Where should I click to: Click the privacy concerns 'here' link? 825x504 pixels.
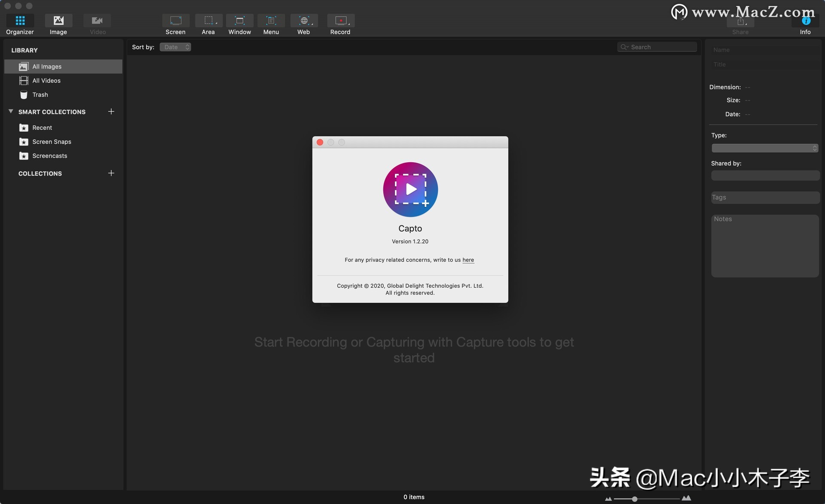click(468, 260)
